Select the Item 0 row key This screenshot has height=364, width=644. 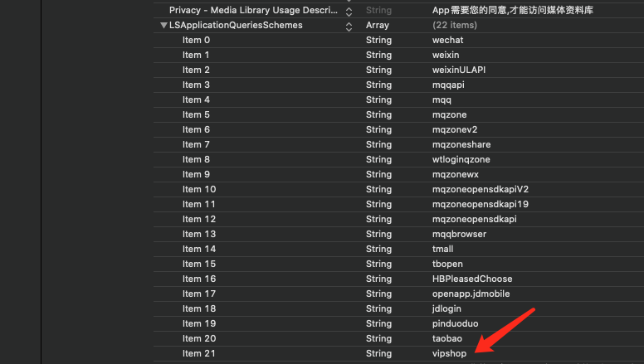[196, 41]
